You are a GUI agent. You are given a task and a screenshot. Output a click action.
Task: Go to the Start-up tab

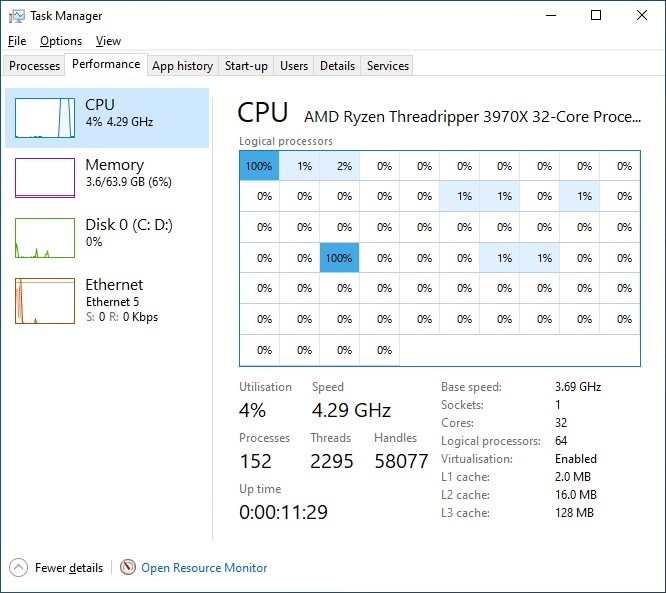(246, 66)
